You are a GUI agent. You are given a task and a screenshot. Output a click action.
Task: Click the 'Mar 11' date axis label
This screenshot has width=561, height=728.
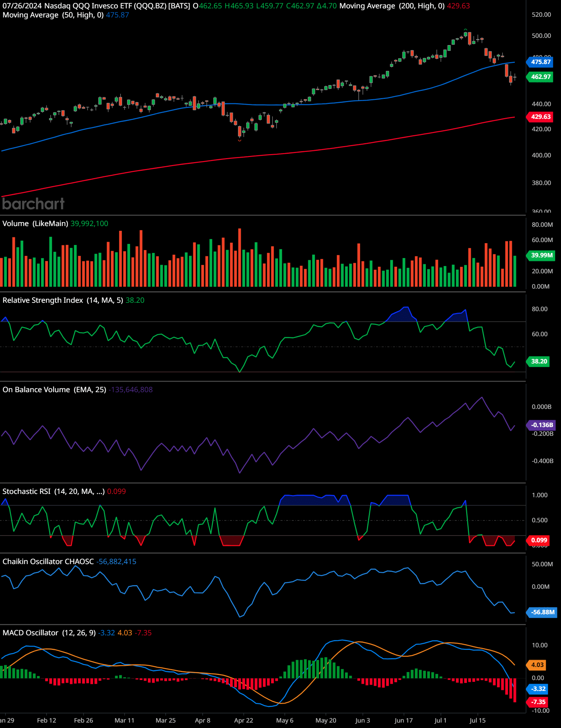[124, 720]
